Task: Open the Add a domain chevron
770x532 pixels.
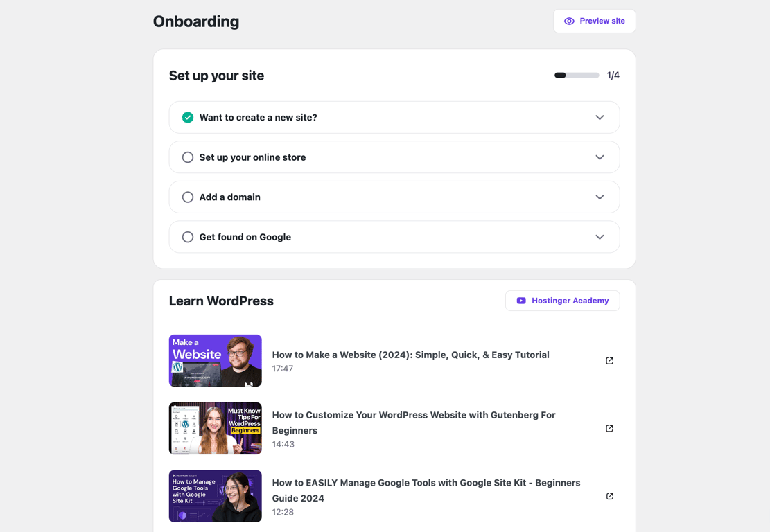Action: [600, 197]
